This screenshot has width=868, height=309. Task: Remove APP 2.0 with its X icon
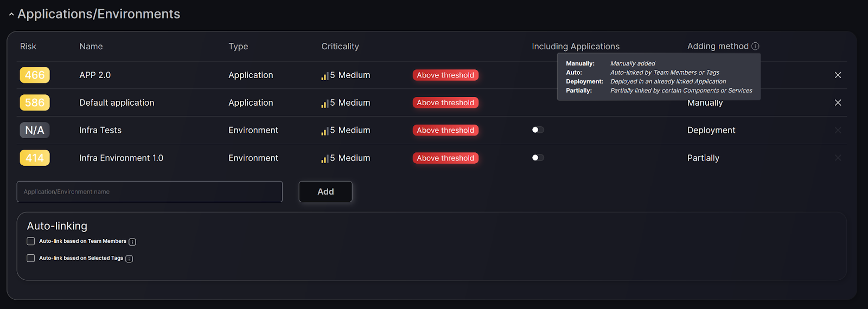point(838,75)
